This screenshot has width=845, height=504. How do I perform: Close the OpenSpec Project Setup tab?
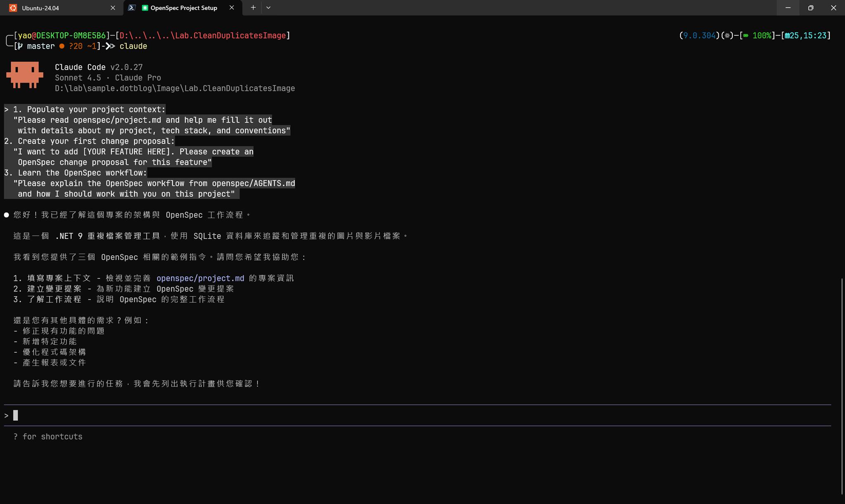tap(231, 7)
